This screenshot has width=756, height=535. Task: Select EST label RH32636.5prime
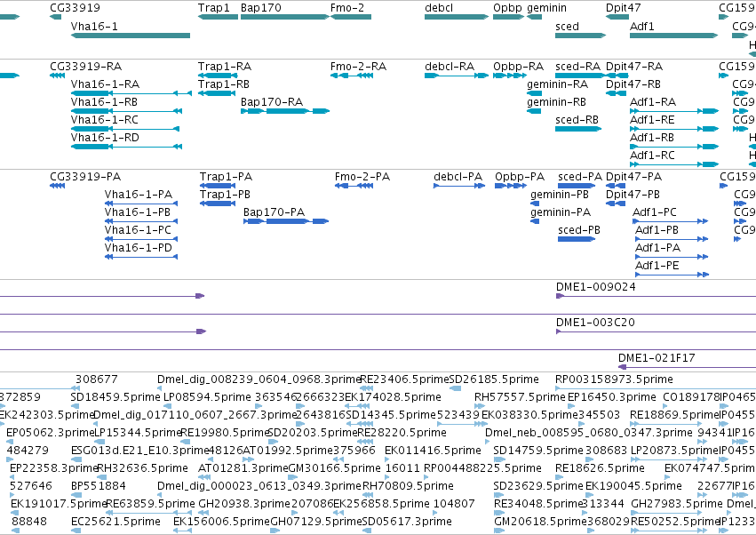[143, 468]
